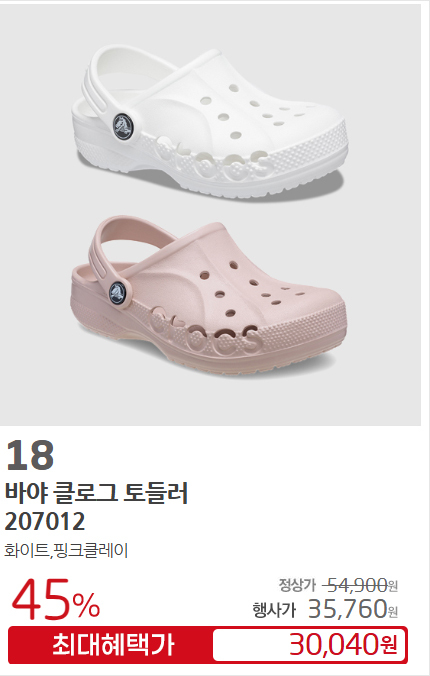
Task: Click the product code 207012
Action: pos(45,521)
